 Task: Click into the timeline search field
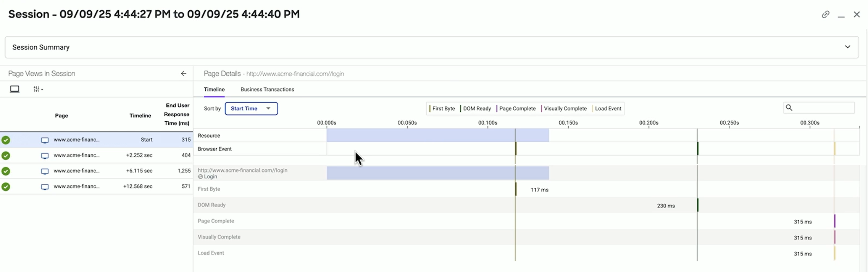pos(823,108)
